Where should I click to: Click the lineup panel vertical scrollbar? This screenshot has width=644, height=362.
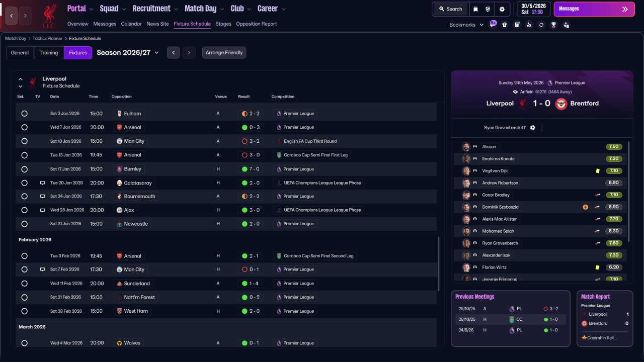628,191
